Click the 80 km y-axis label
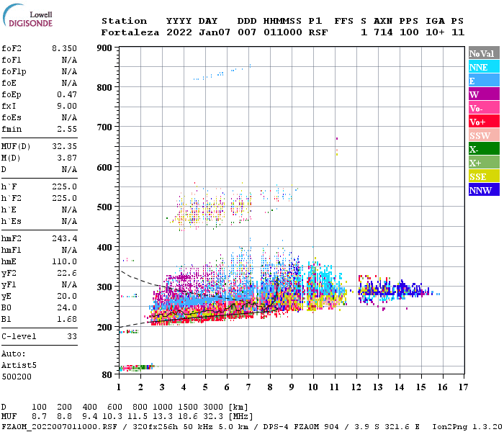The image size is (504, 432). (x=107, y=375)
